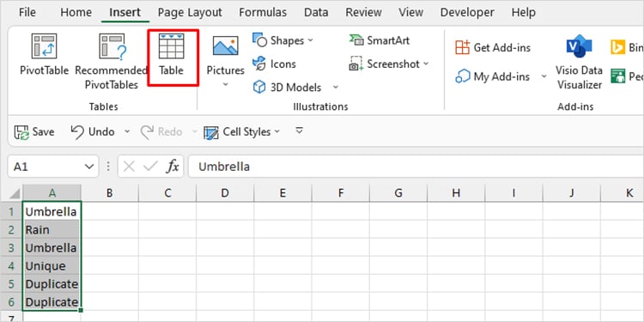644x322 pixels.
Task: Open the Name Box dropdown
Action: coord(88,167)
